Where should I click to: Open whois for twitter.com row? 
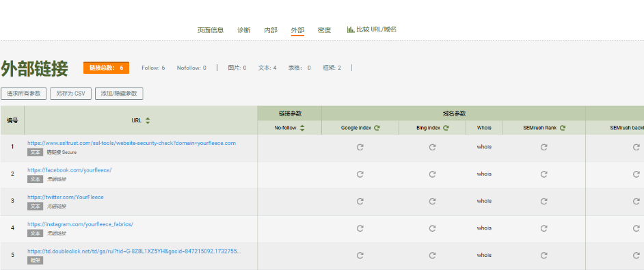point(484,201)
